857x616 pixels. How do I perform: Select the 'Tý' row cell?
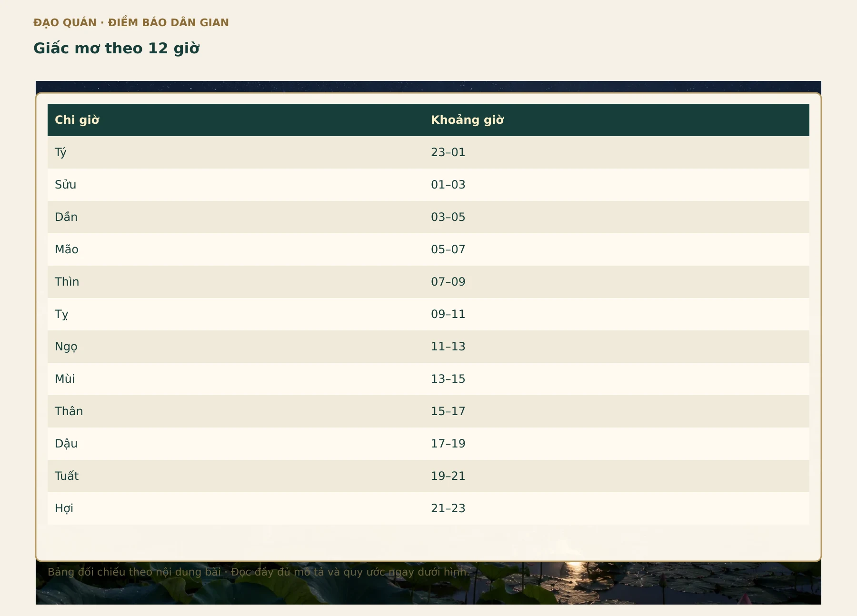click(236, 152)
